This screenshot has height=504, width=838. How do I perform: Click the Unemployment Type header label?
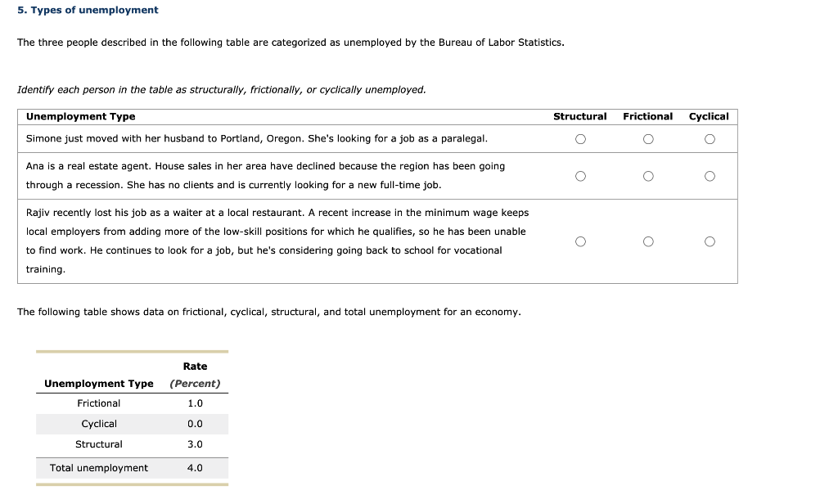79,116
